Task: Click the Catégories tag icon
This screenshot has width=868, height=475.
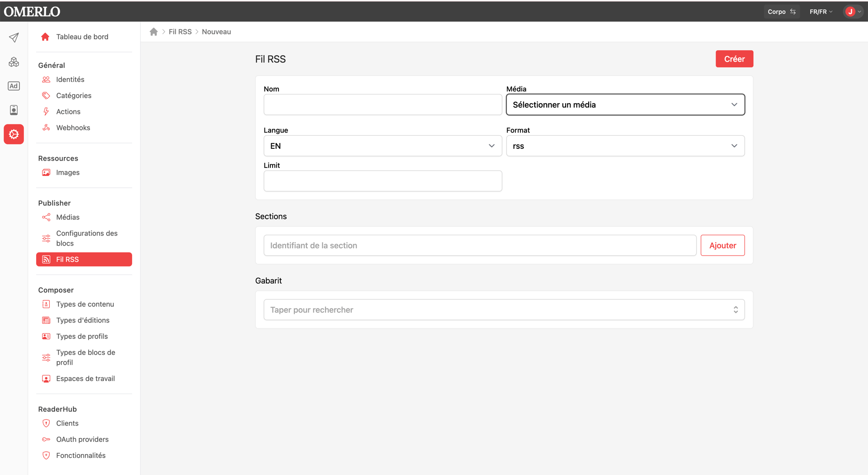Action: click(x=46, y=95)
